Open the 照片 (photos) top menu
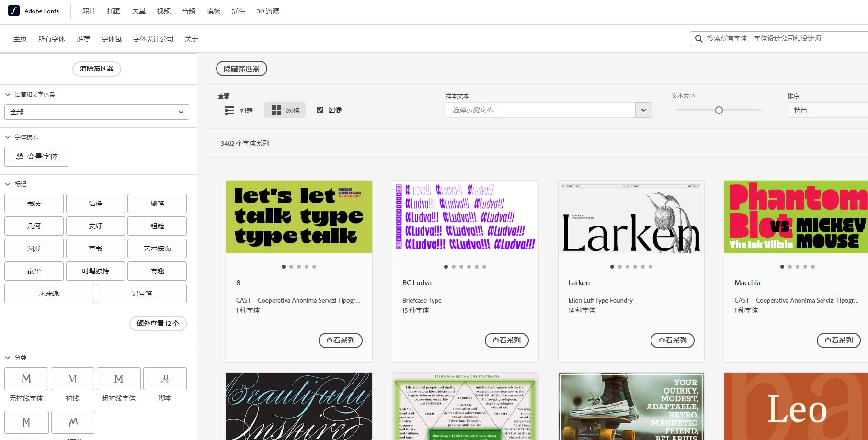 pyautogui.click(x=89, y=11)
